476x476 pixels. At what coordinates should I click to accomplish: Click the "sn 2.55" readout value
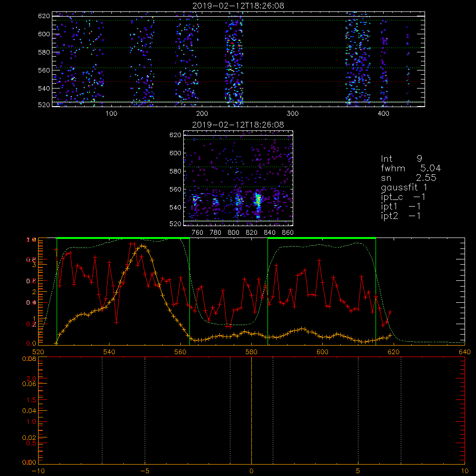tap(408, 178)
